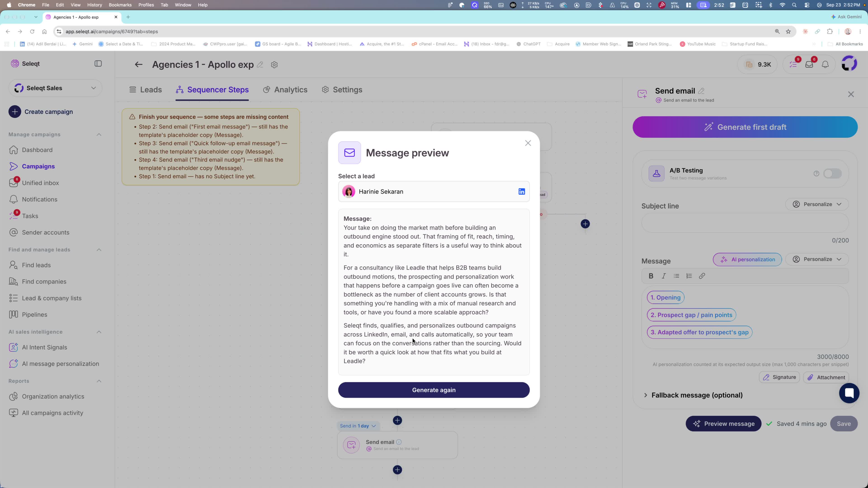This screenshot has height=488, width=868.
Task: Click the sidebar collapse icon next to Seleqt
Action: click(98, 64)
